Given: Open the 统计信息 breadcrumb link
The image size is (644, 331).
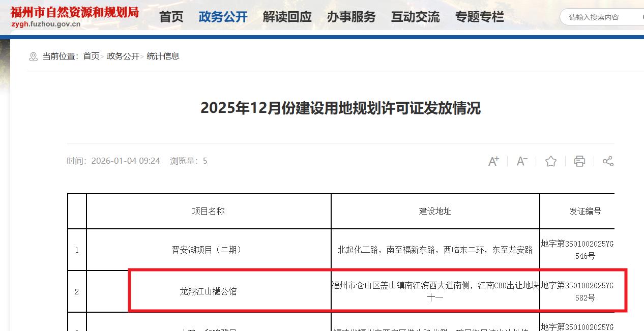Looking at the screenshot, I should pos(163,56).
